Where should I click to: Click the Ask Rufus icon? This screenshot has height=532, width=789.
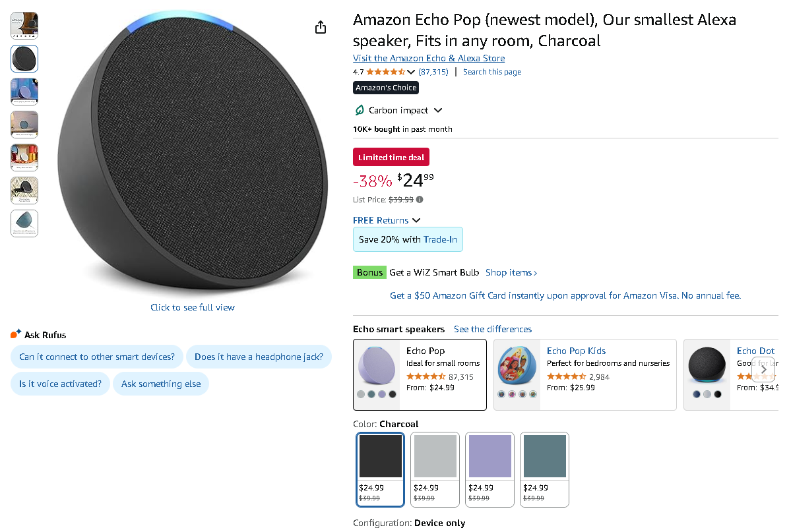(x=16, y=334)
